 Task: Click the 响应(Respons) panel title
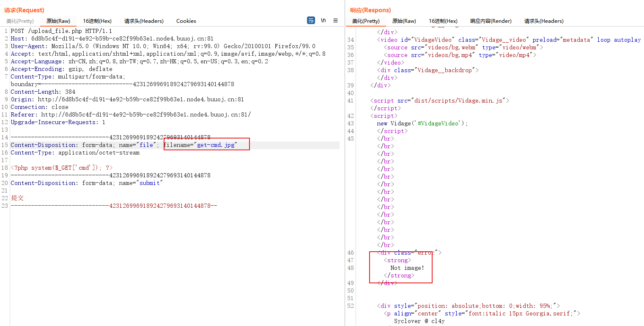click(x=370, y=10)
